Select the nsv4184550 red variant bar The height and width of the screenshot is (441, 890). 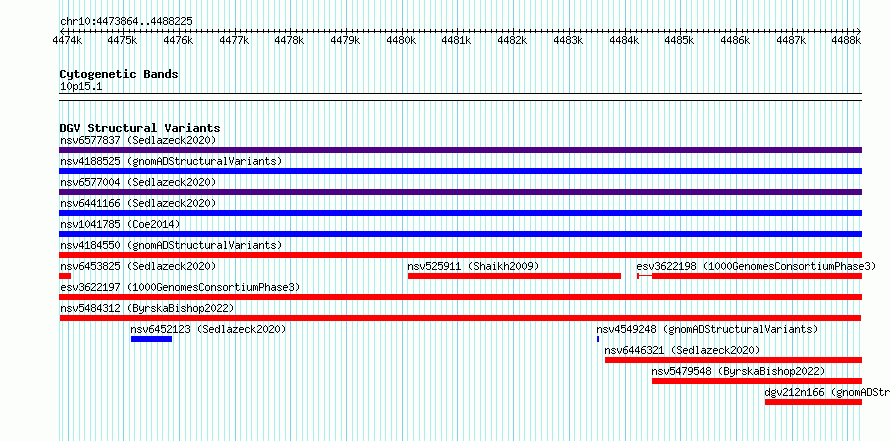point(460,255)
